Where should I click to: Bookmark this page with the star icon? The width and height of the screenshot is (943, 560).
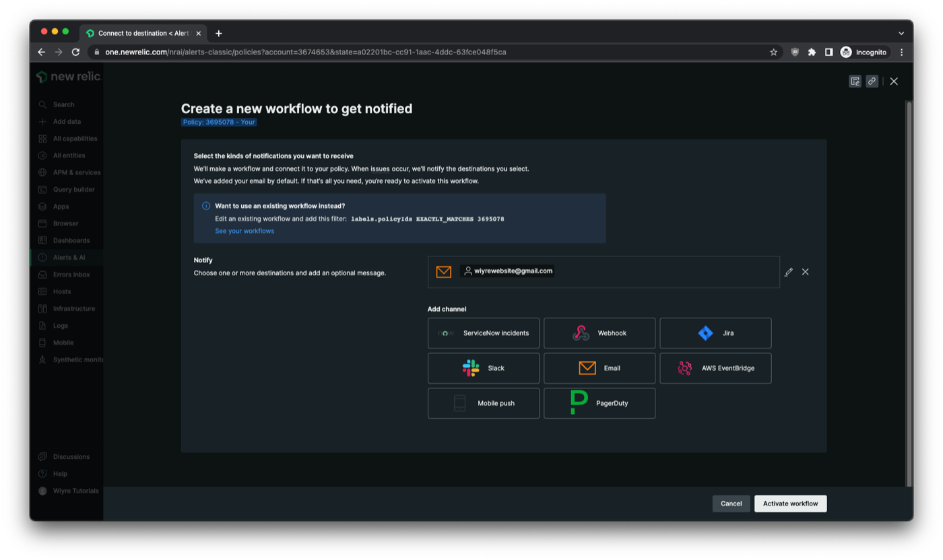coord(773,52)
